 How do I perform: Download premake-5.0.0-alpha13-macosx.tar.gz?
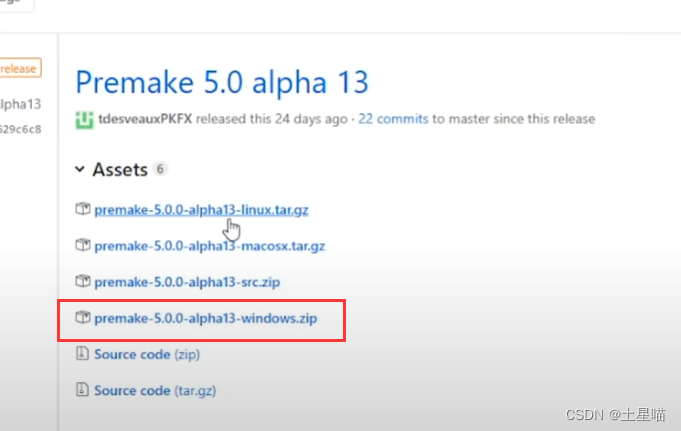pyautogui.click(x=210, y=246)
